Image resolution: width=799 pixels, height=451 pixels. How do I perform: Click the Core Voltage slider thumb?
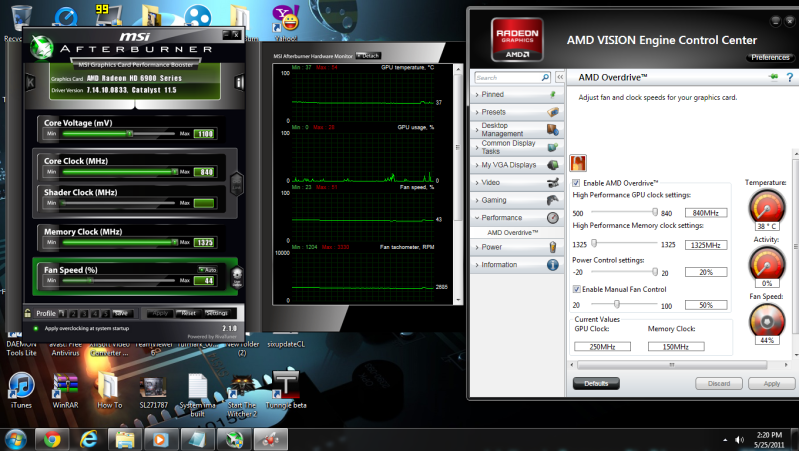pos(130,134)
